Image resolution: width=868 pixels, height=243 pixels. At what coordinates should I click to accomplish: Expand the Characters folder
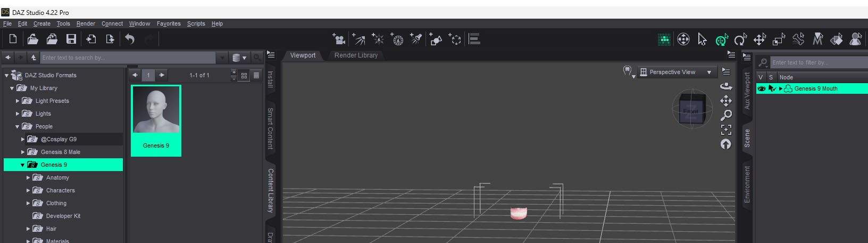click(28, 190)
